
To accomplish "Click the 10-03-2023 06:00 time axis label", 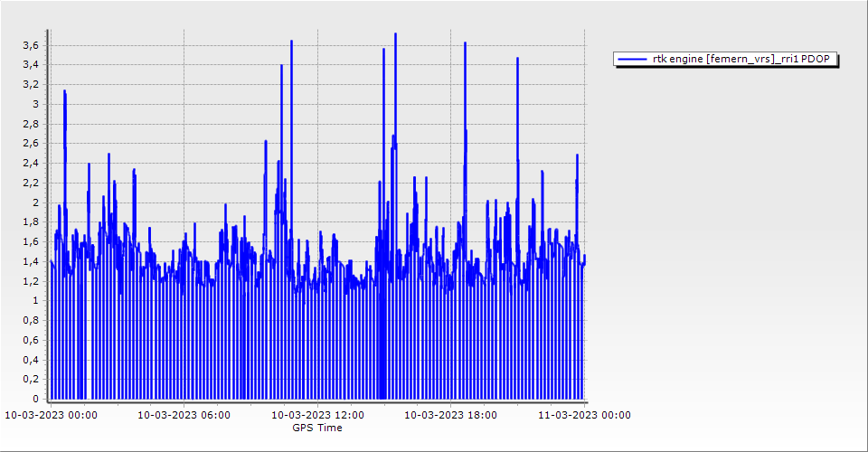I will (x=184, y=416).
